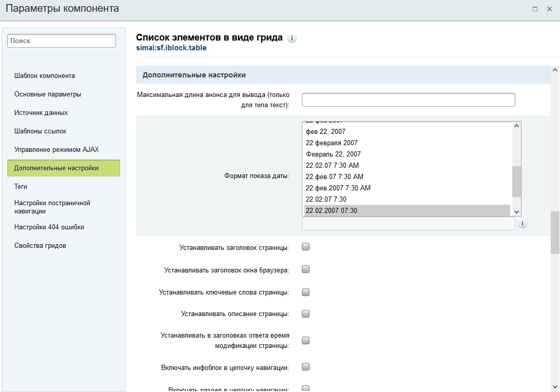Jump to 'Свойства гридов' section
This screenshot has width=560, height=392.
[x=40, y=246]
